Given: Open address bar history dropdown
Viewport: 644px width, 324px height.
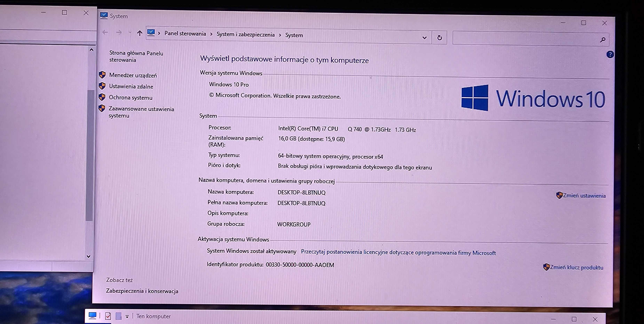Looking at the screenshot, I should (424, 38).
